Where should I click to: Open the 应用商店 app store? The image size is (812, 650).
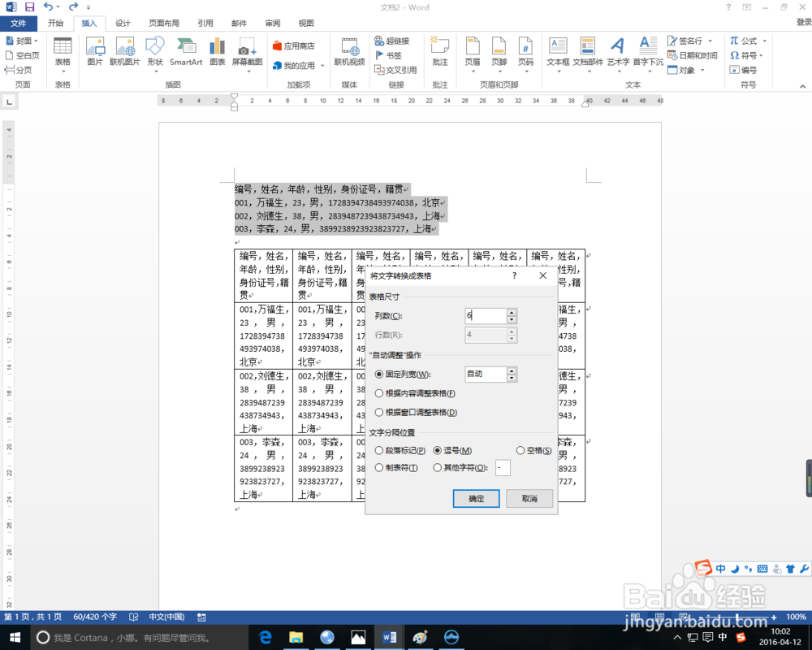click(x=294, y=45)
